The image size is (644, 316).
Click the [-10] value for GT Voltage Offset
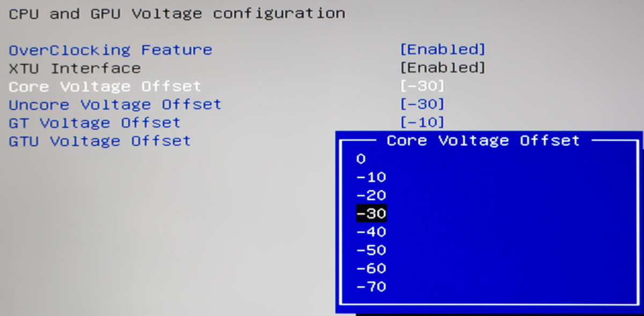[x=423, y=123]
